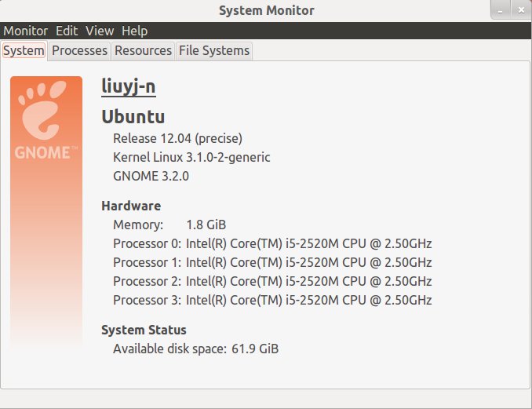Click the Kernel Linux 3.1.0-2-generic line

coord(191,157)
